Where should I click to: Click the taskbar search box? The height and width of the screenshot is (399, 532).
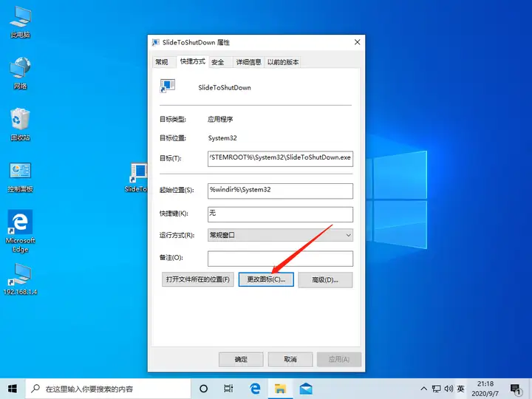coord(108,389)
